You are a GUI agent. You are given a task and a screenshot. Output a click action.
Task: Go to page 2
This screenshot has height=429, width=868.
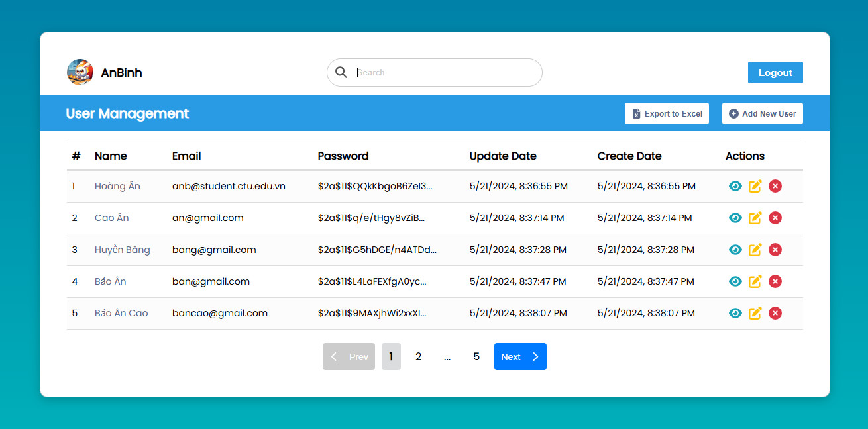418,357
